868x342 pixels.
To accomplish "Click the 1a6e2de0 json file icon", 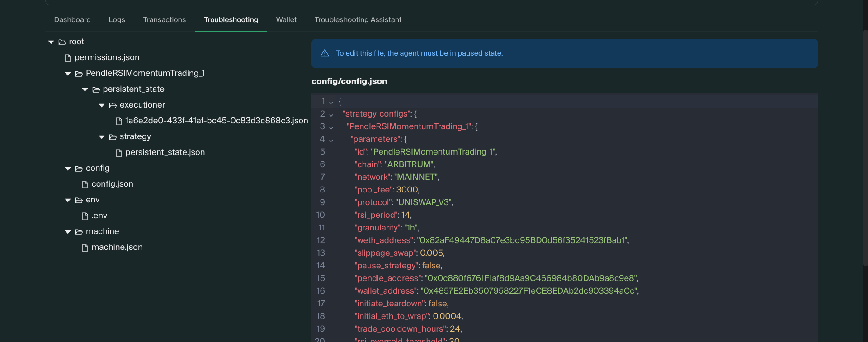I will pyautogui.click(x=119, y=121).
